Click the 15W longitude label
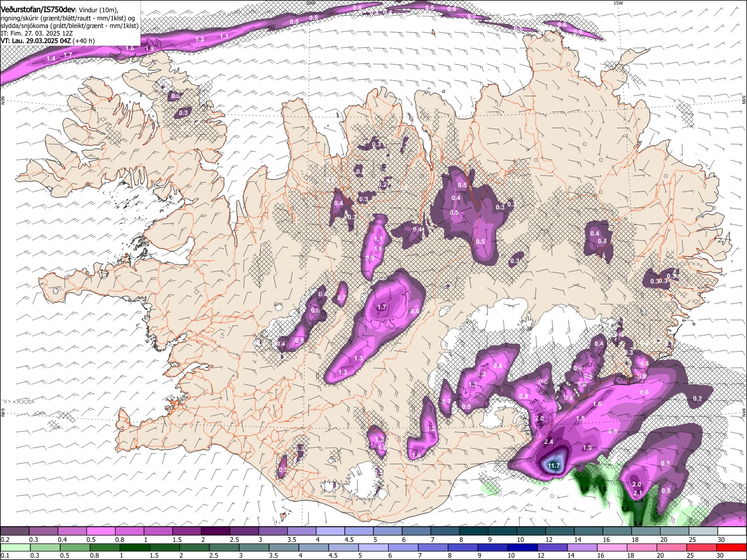 click(618, 3)
